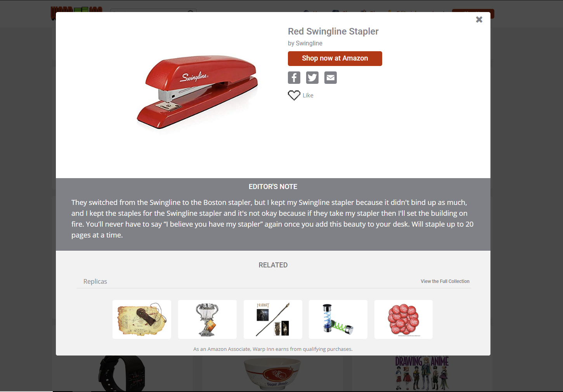Select the black watch product behind the popup
The height and width of the screenshot is (392, 563).
[122, 373]
